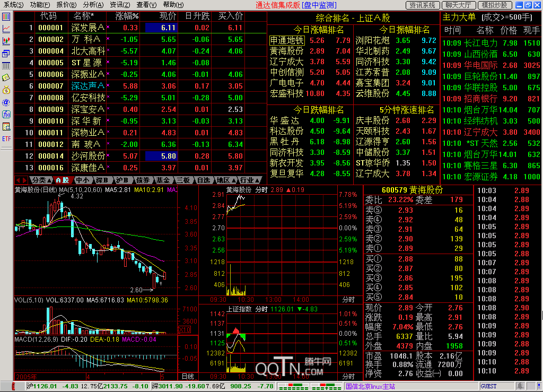Click the red triangle marker on index chart

point(236,330)
